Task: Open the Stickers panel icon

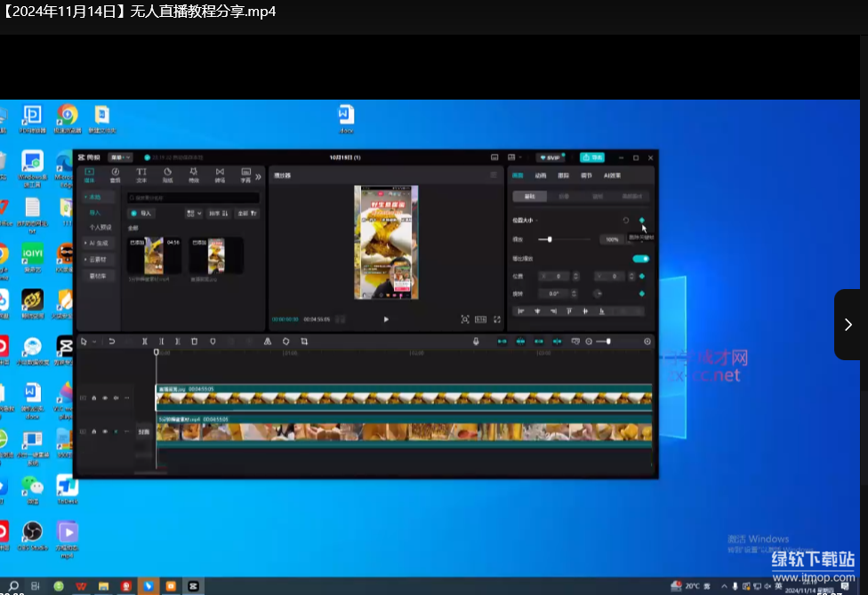Action: click(168, 175)
